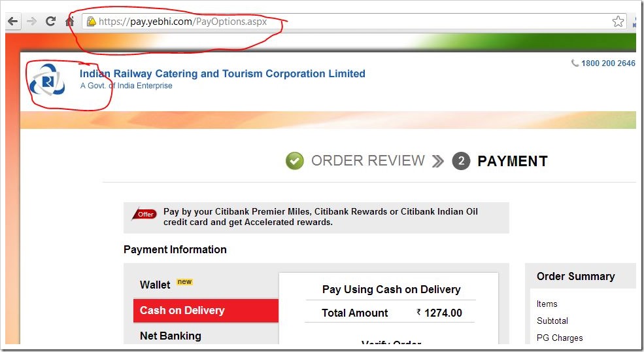Click the new badge next to Wallet
The height and width of the screenshot is (352, 644).
pyautogui.click(x=185, y=282)
